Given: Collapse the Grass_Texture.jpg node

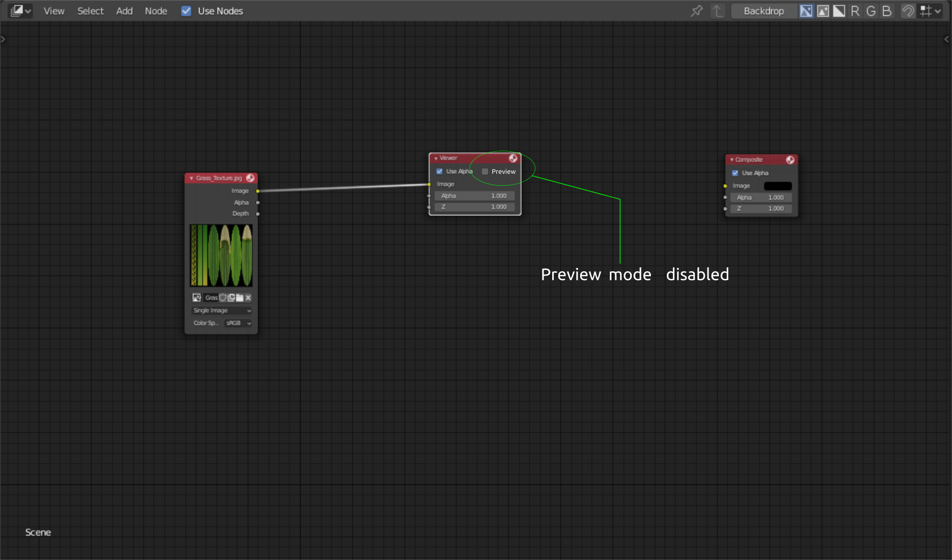Looking at the screenshot, I should (191, 178).
